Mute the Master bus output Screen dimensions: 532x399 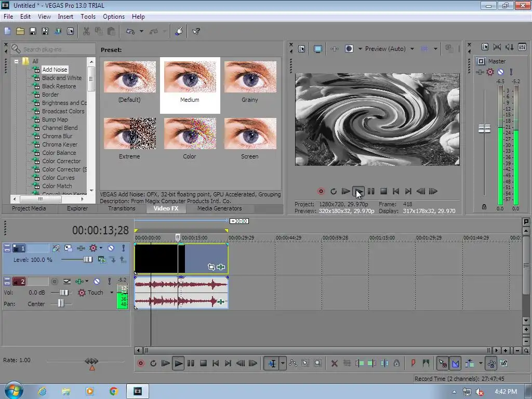tap(500, 72)
